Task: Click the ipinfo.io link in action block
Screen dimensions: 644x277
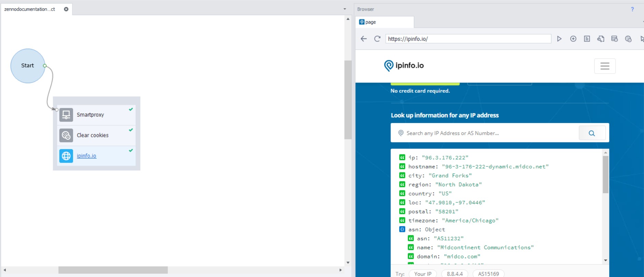Action: (86, 156)
